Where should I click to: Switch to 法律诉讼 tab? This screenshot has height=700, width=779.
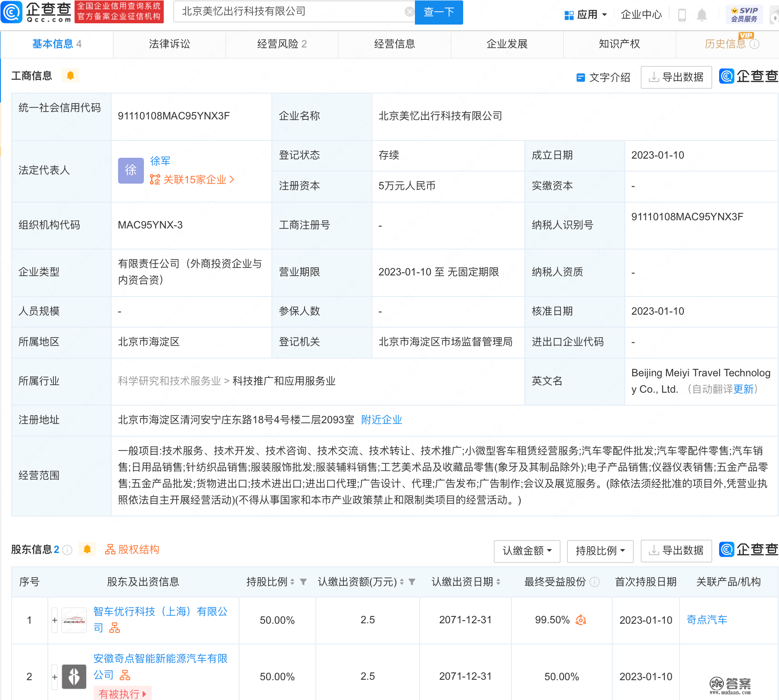(169, 44)
